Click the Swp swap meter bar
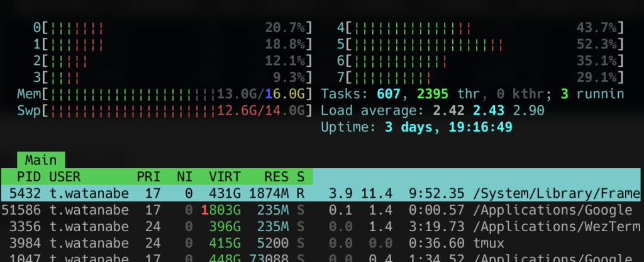 click(165, 111)
